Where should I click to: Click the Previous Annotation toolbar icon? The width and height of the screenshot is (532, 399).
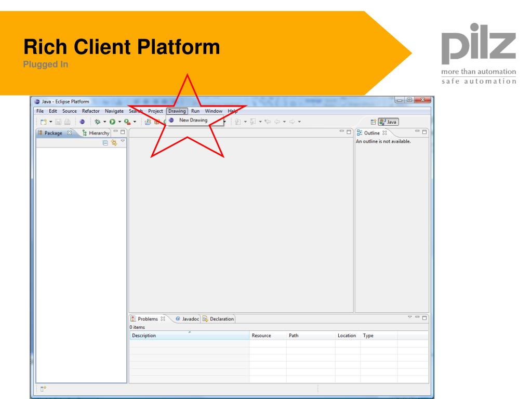point(253,122)
